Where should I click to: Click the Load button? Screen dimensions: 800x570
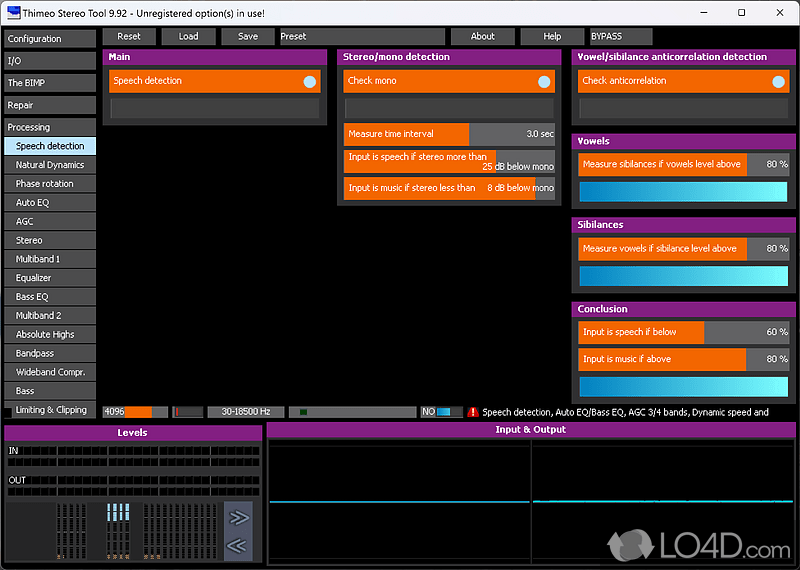[188, 36]
